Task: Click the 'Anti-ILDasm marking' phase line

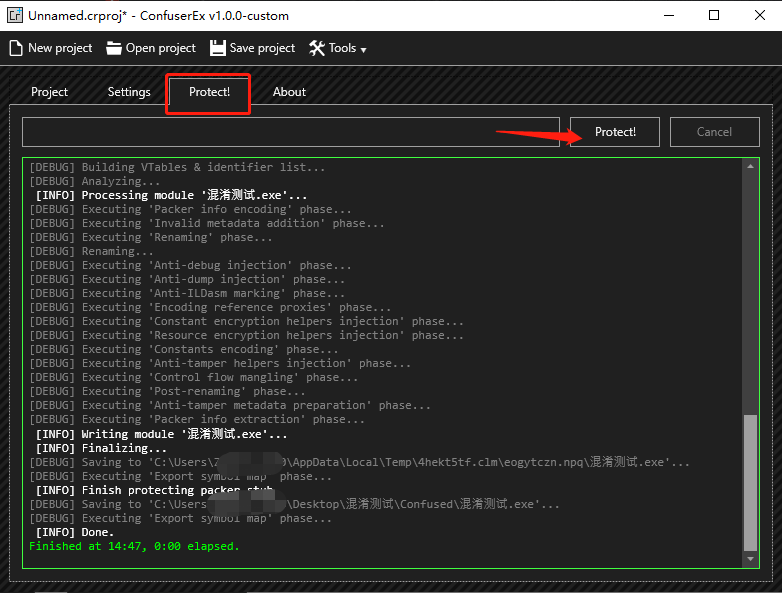Action: coord(187,293)
